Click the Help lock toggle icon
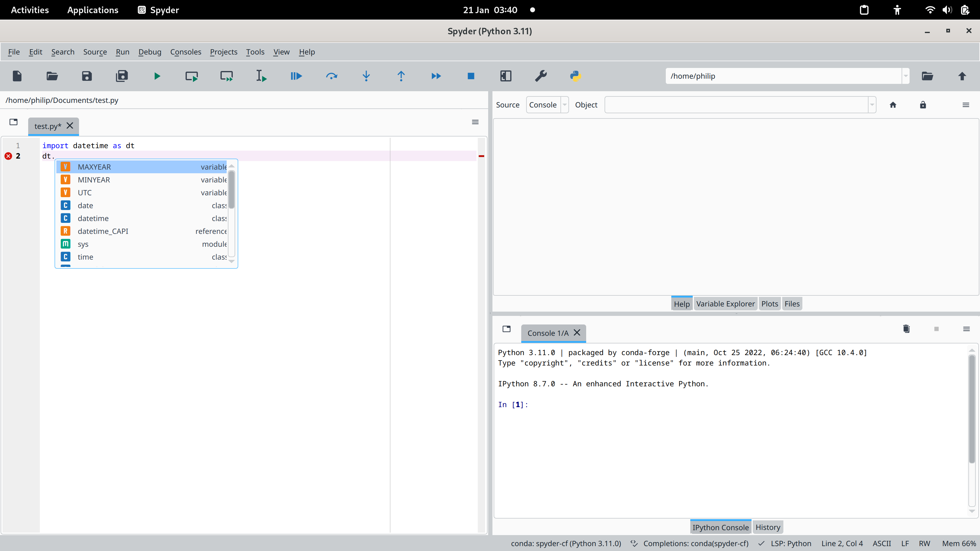The height and width of the screenshot is (551, 980). (923, 104)
